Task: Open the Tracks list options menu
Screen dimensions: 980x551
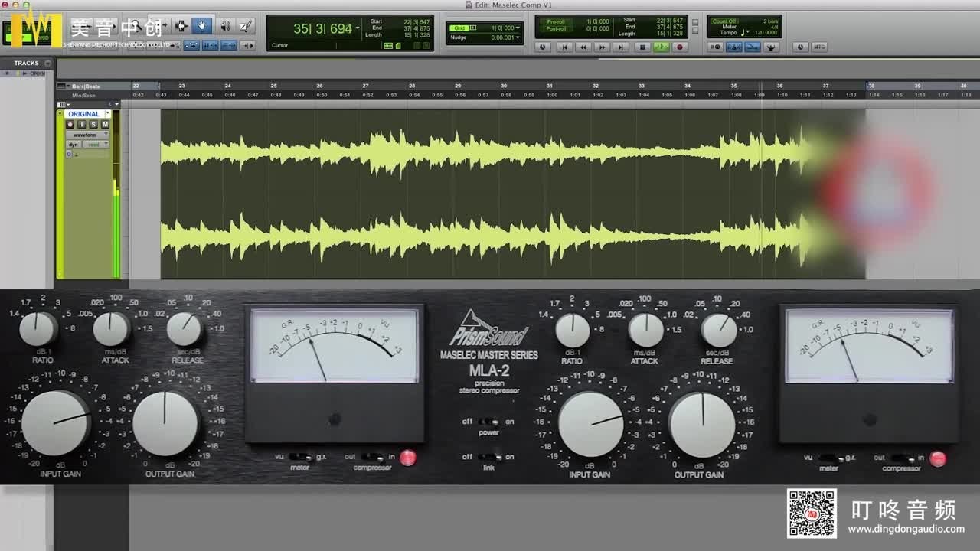Action: [47, 64]
